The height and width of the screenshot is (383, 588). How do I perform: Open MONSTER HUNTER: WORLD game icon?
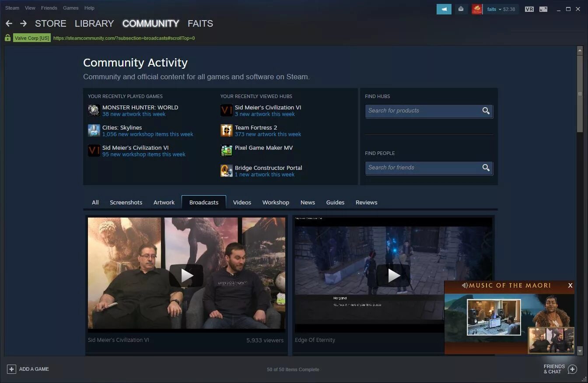tap(94, 110)
